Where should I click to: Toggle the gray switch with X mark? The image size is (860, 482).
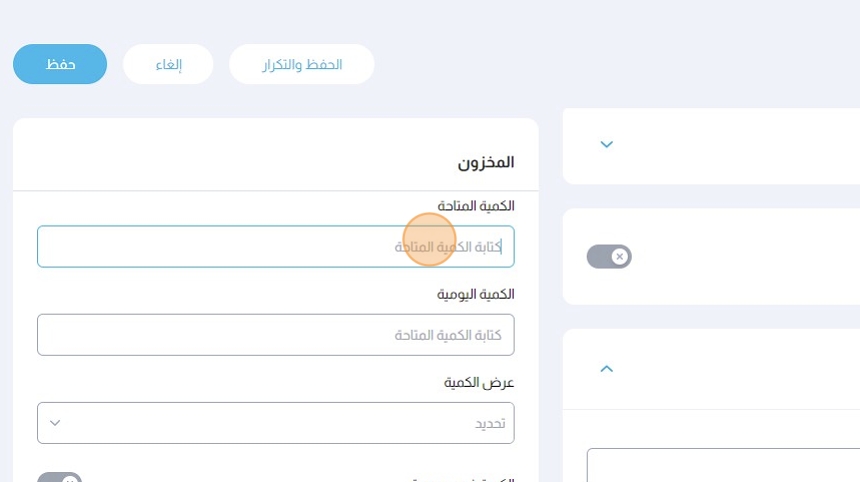609,257
